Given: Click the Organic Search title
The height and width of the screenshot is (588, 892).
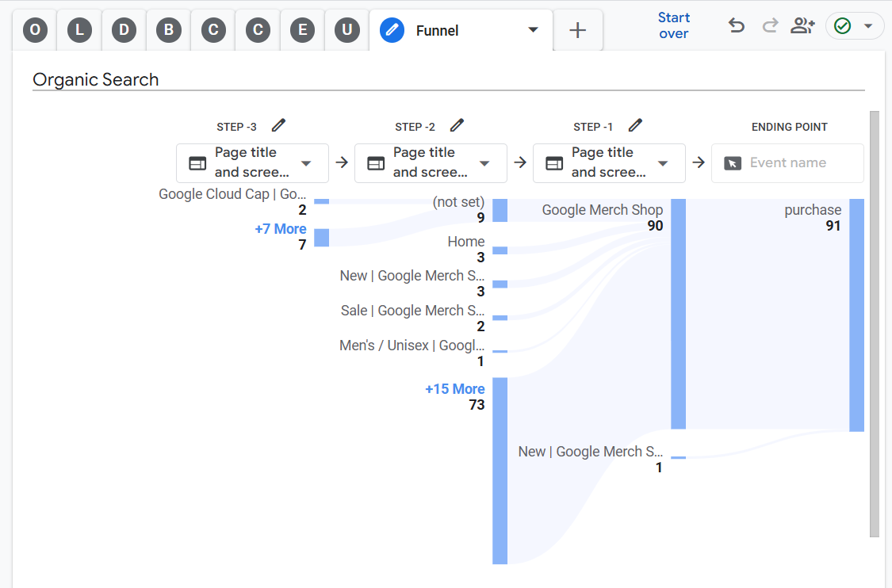Looking at the screenshot, I should pos(96,80).
